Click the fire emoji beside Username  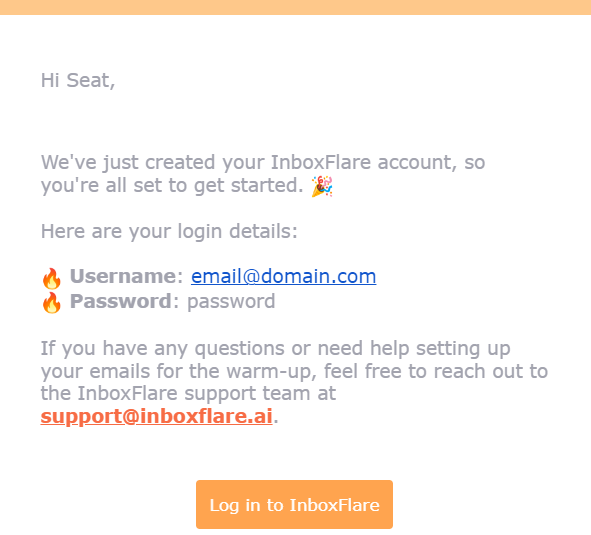point(51,278)
